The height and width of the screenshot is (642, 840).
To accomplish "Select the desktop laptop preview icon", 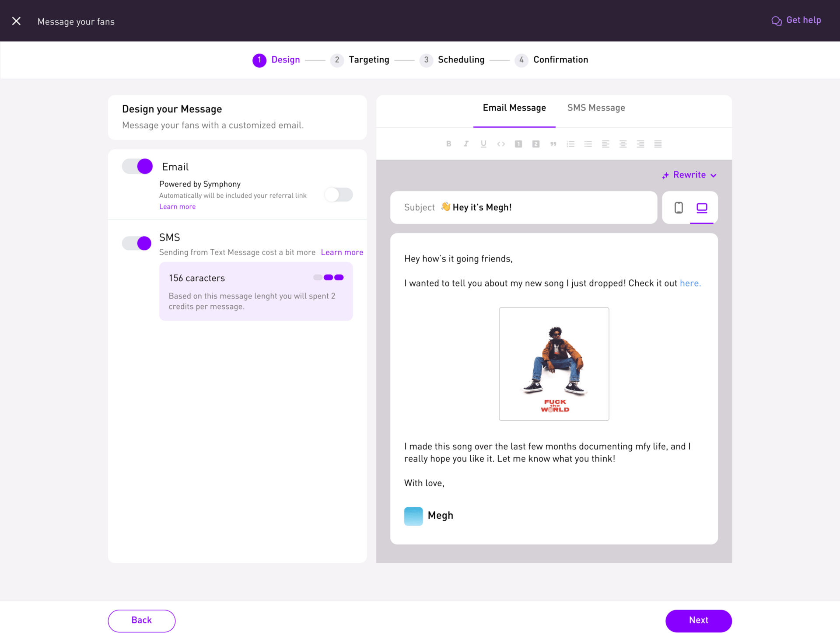I will click(x=702, y=208).
